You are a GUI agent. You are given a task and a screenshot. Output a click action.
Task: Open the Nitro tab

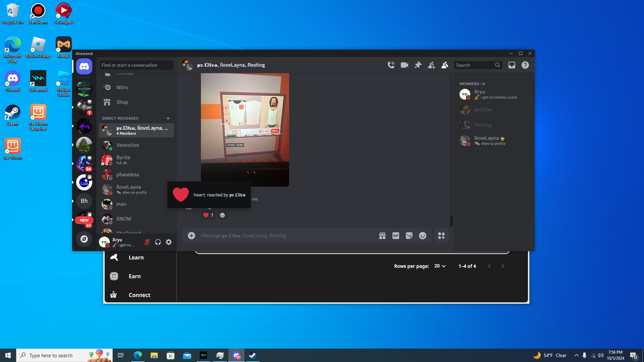122,87
